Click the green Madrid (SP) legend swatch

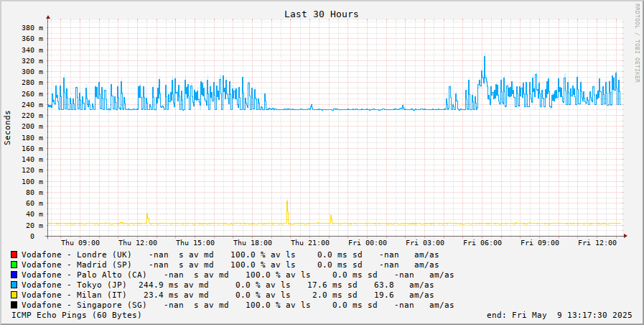click(x=14, y=265)
